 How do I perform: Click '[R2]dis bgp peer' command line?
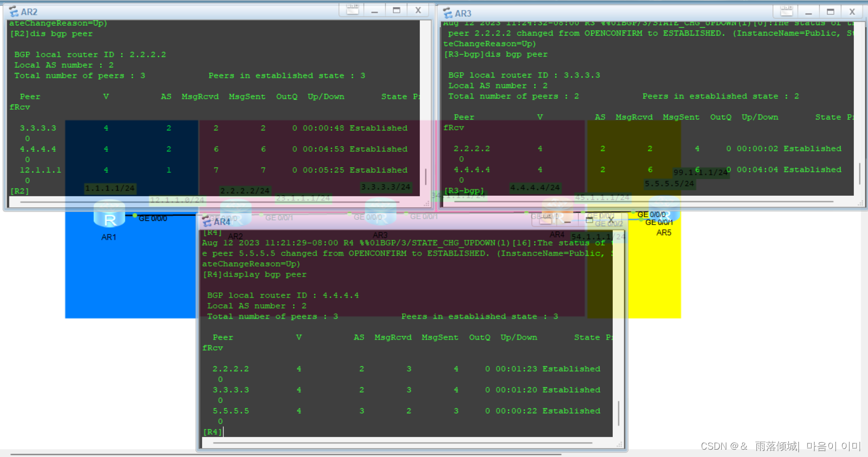pyautogui.click(x=51, y=34)
